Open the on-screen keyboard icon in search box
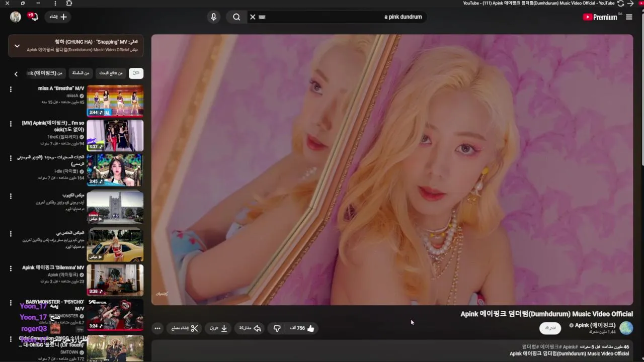The image size is (644, 362). coord(262,17)
